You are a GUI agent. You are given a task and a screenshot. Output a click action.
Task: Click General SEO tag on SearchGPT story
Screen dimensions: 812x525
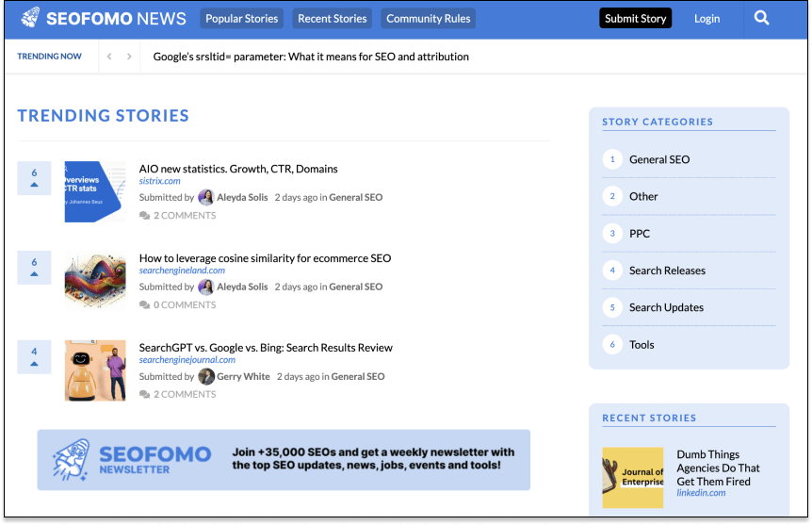click(358, 376)
